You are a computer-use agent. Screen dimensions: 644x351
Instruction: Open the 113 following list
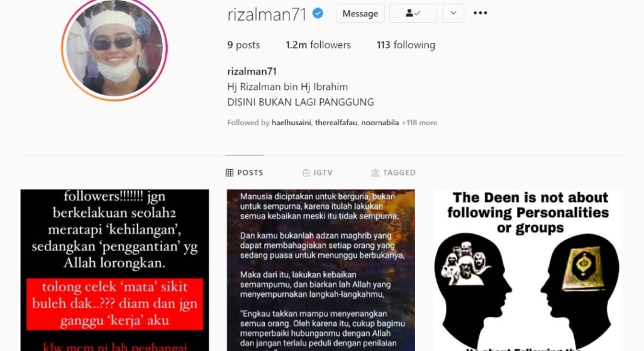(406, 45)
